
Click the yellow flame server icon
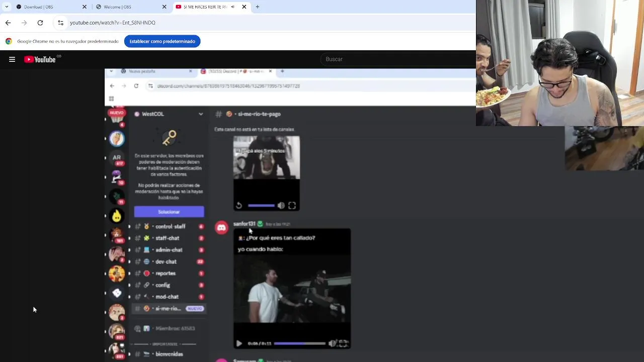[x=117, y=216]
